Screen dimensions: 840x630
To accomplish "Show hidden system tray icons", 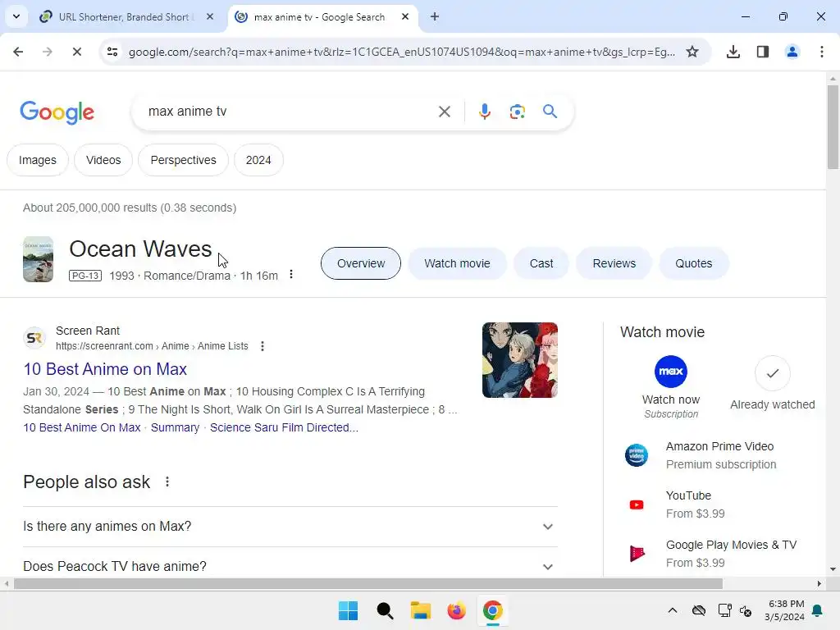I will 673,610.
